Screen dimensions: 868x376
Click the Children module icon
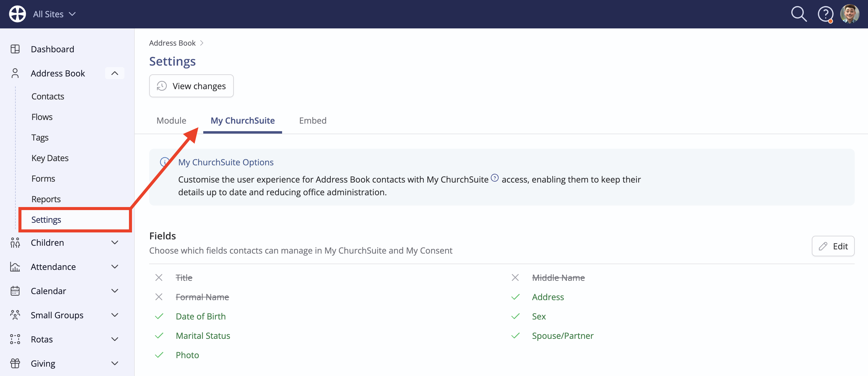click(15, 242)
